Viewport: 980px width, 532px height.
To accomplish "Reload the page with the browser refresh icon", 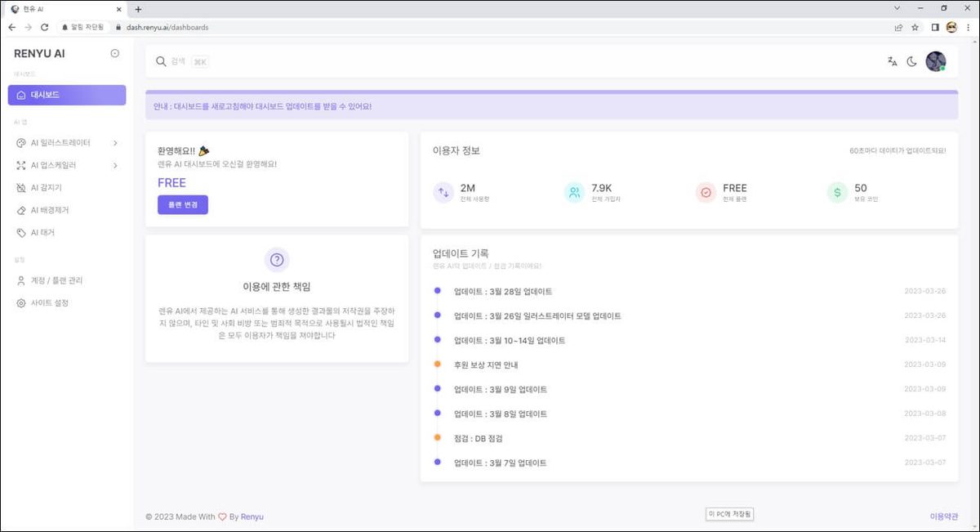I will pos(45,27).
